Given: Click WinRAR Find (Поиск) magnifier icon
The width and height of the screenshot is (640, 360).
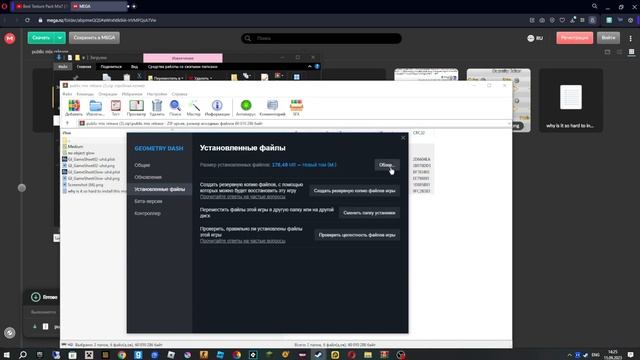Looking at the screenshot, I should click(175, 108).
